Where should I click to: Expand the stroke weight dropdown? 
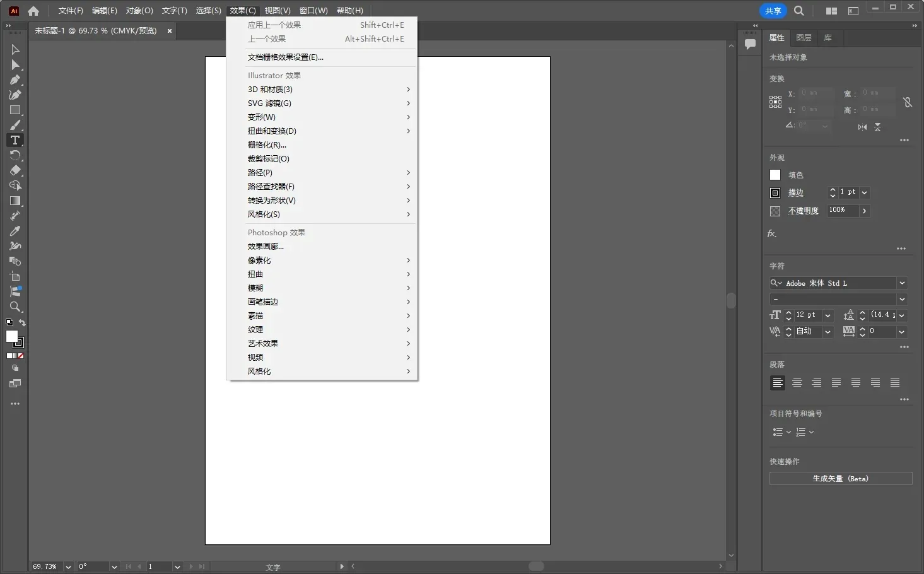point(865,192)
